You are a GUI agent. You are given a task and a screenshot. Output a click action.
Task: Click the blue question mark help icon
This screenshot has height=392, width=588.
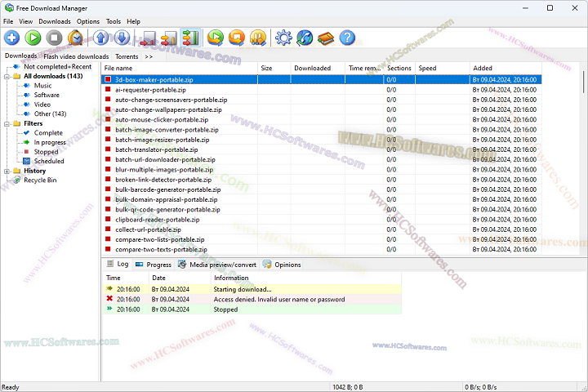point(347,38)
